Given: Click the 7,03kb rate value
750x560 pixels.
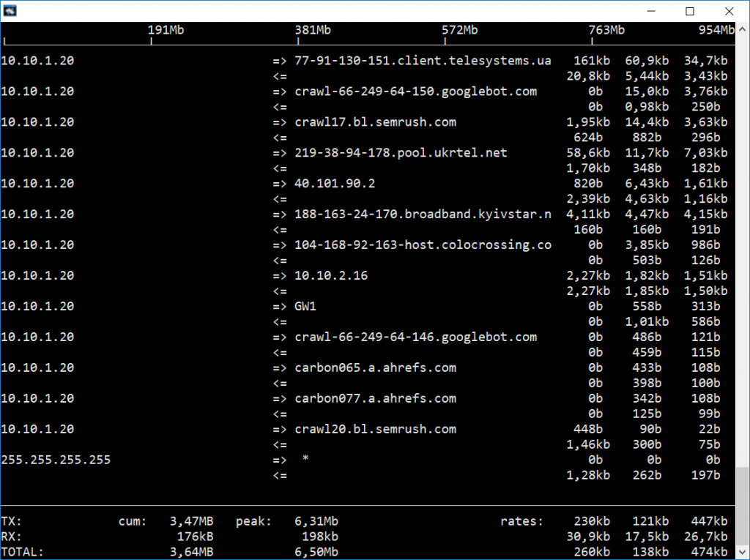Looking at the screenshot, I should [x=705, y=153].
